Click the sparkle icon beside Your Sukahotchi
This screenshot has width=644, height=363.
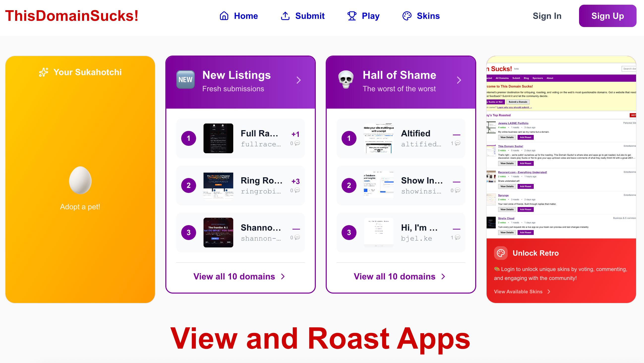pyautogui.click(x=43, y=72)
